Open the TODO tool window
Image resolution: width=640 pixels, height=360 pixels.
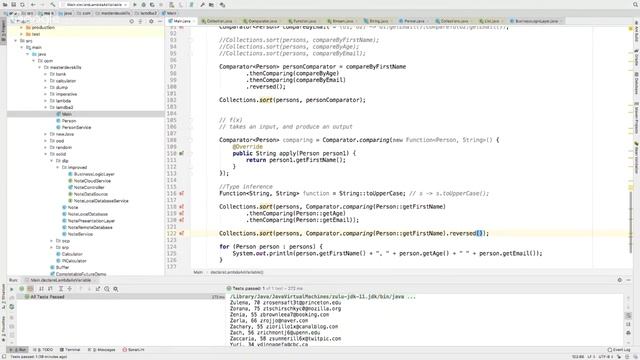click(43, 350)
